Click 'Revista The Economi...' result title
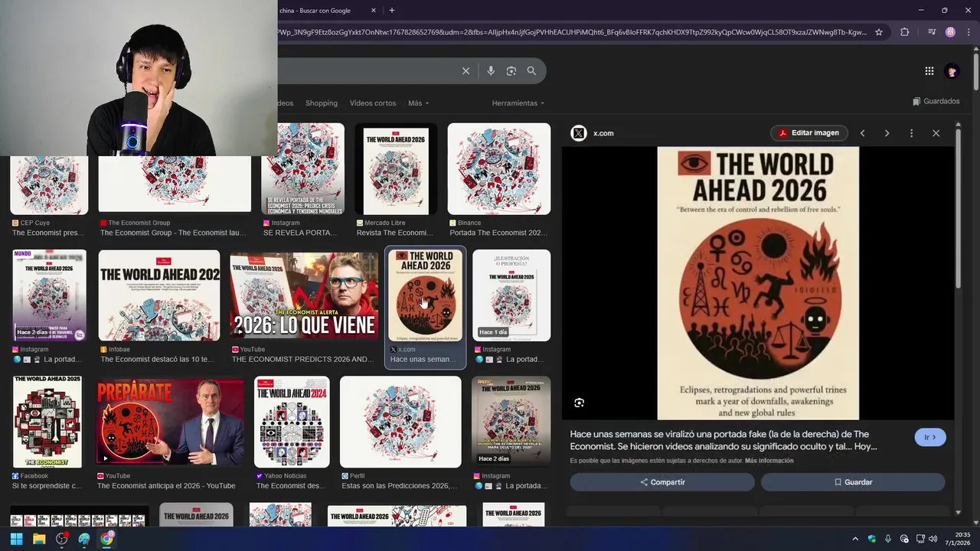 tap(395, 233)
